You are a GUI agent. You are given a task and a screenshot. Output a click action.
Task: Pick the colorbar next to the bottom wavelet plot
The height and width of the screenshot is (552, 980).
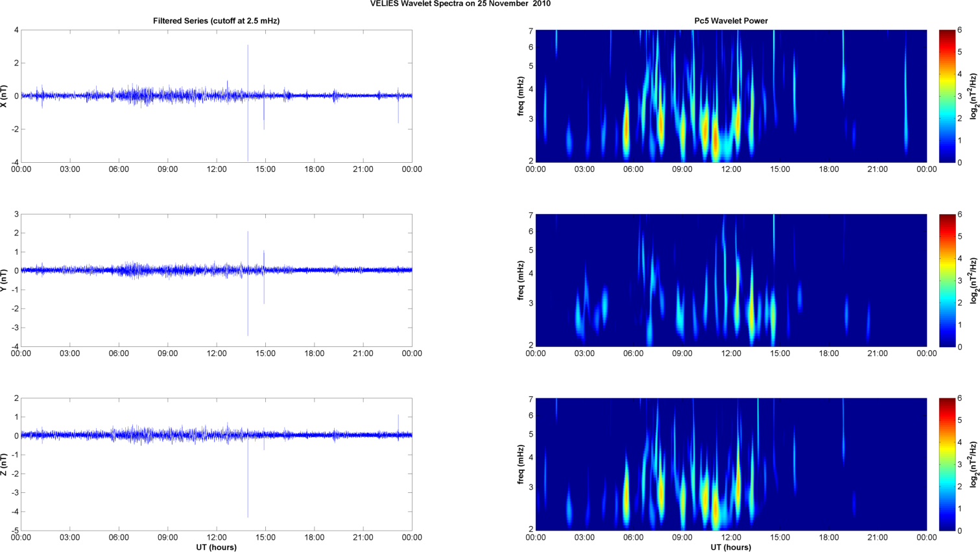pyautogui.click(x=947, y=464)
